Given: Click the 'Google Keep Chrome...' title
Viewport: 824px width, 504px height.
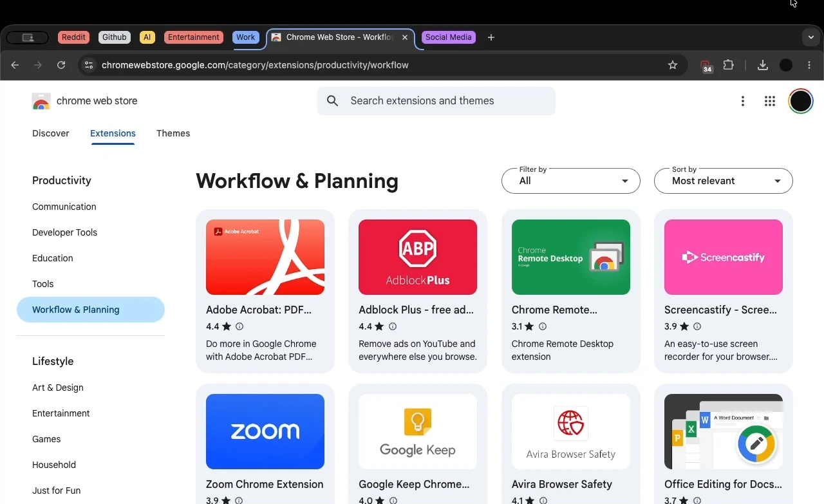Looking at the screenshot, I should pos(414,484).
